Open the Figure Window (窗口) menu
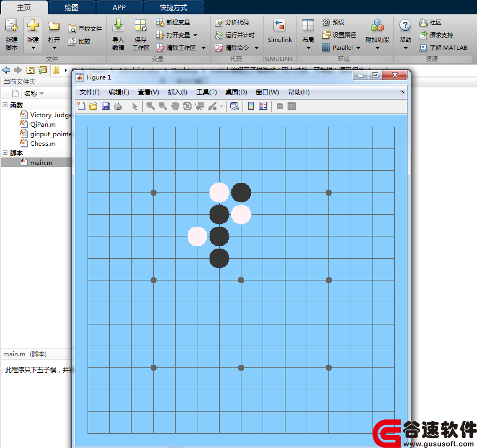 point(267,92)
